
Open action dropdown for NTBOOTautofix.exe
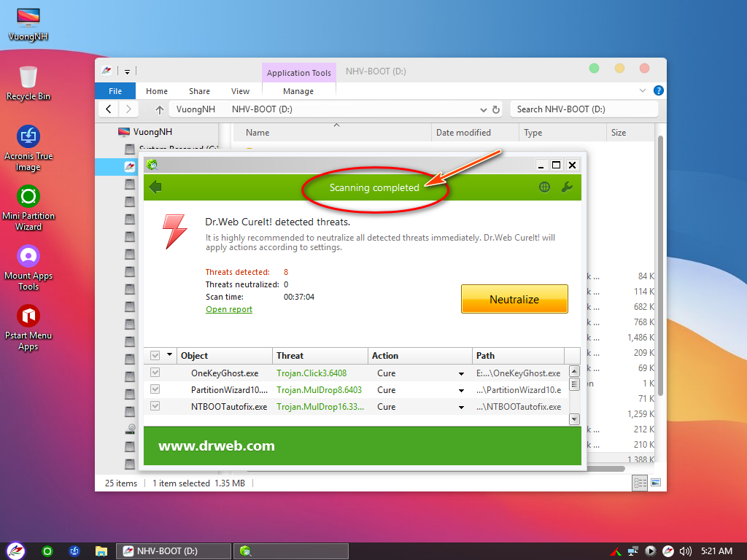461,407
